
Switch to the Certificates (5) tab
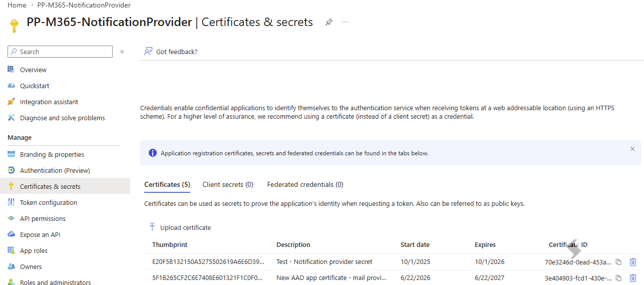coord(167,184)
